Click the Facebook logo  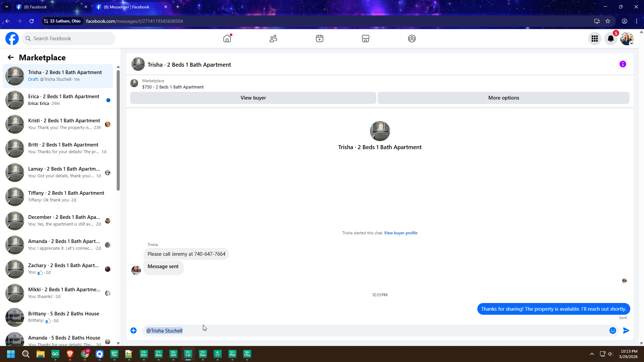12,39
